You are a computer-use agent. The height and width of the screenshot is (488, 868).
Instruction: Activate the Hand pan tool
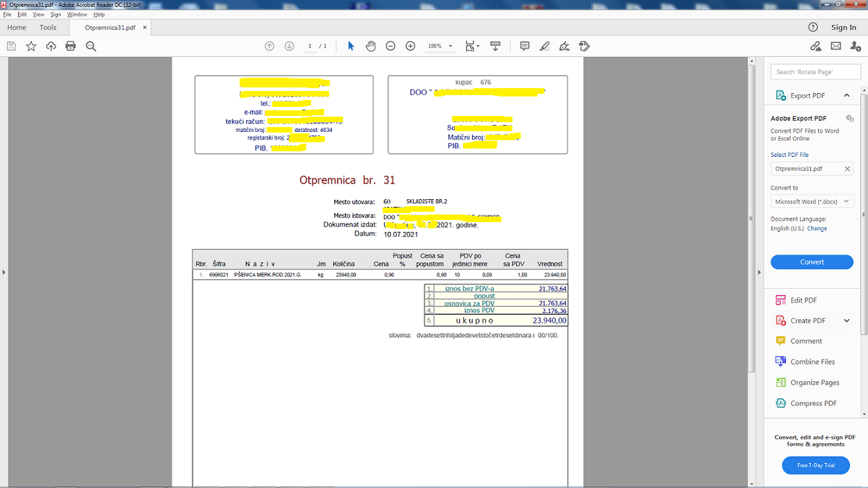point(371,46)
